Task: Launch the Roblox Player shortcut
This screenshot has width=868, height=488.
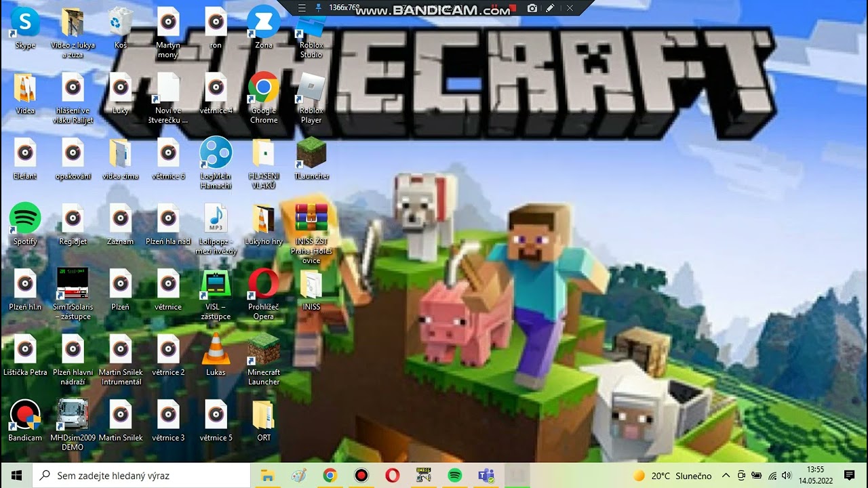Action: pos(311,98)
